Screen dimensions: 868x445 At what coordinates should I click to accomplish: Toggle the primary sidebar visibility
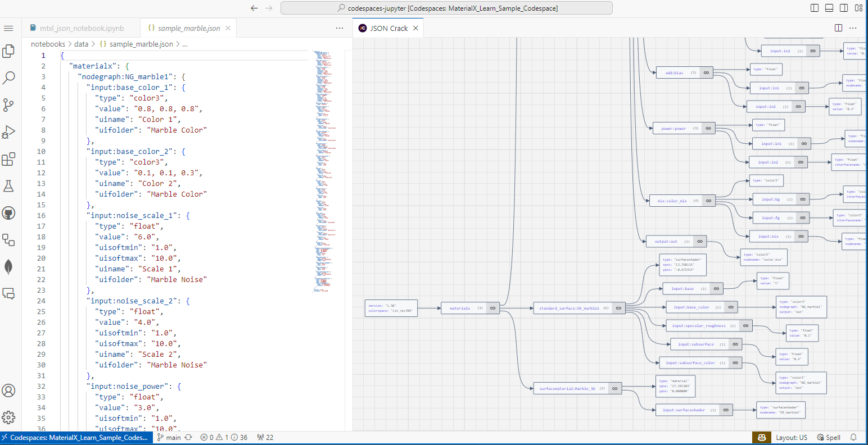coord(815,7)
